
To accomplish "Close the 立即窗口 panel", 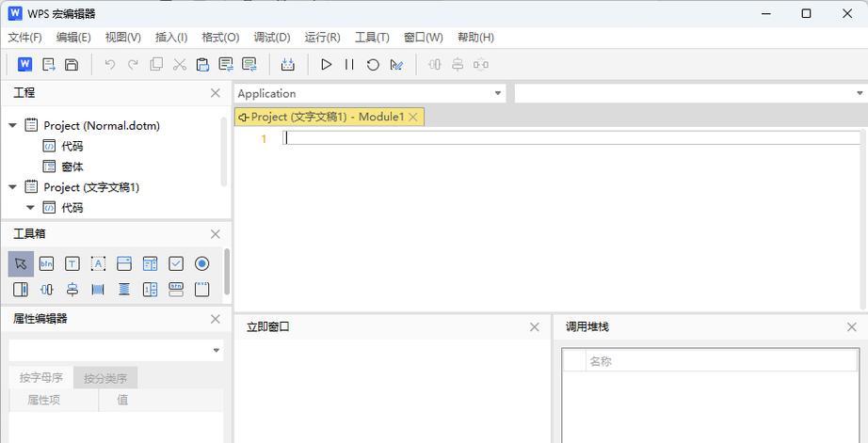I will 534,327.
